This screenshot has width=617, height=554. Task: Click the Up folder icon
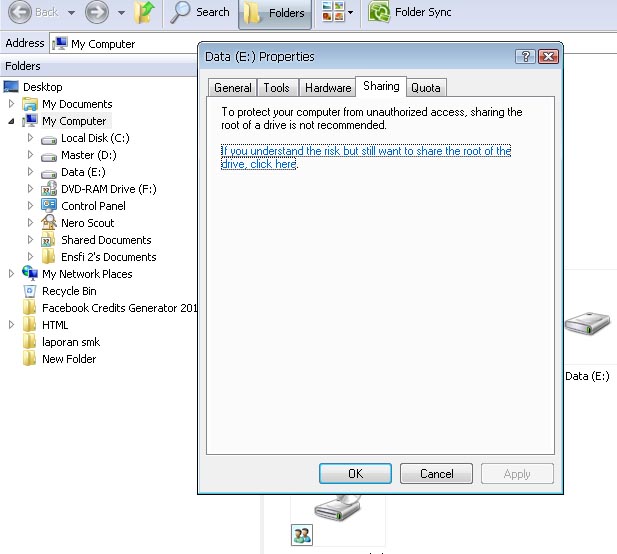[144, 12]
